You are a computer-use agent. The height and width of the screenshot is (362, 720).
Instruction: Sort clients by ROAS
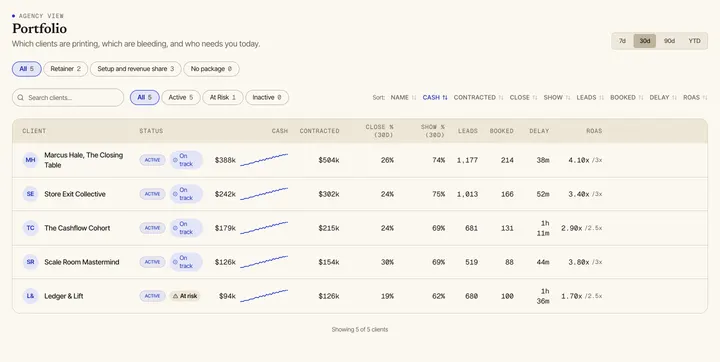[x=695, y=97]
